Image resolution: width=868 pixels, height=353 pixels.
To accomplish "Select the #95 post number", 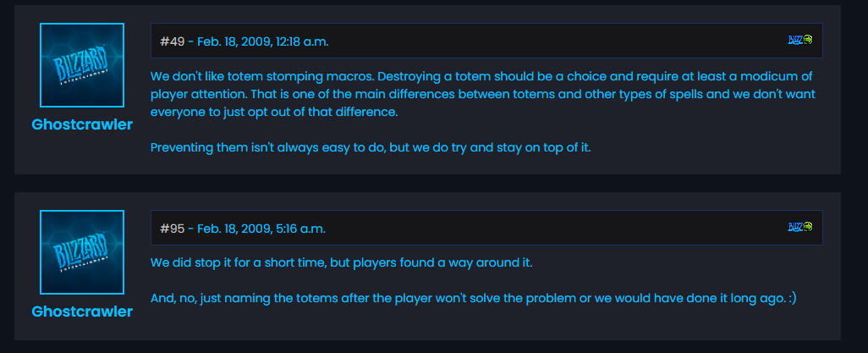I will (172, 229).
